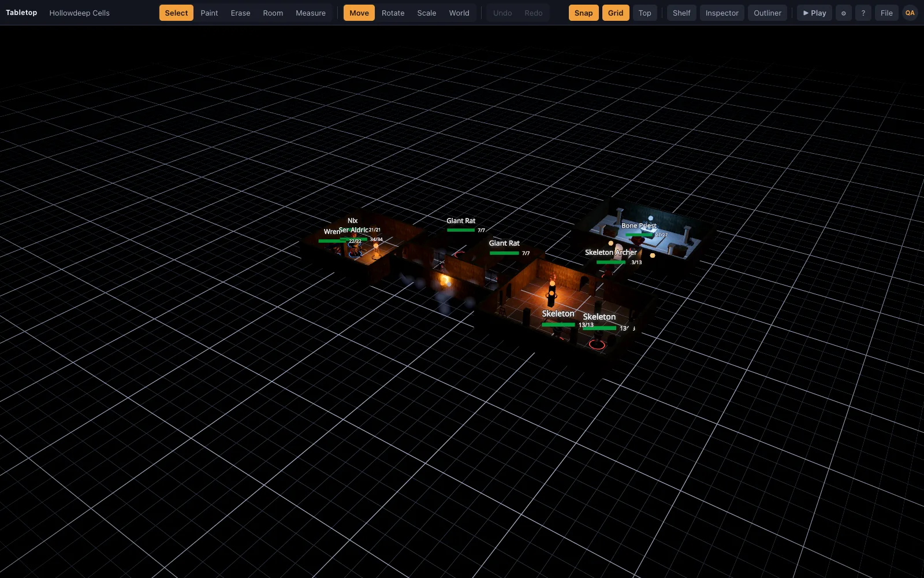924x578 pixels.
Task: Select the Move gizmo mode
Action: (359, 13)
